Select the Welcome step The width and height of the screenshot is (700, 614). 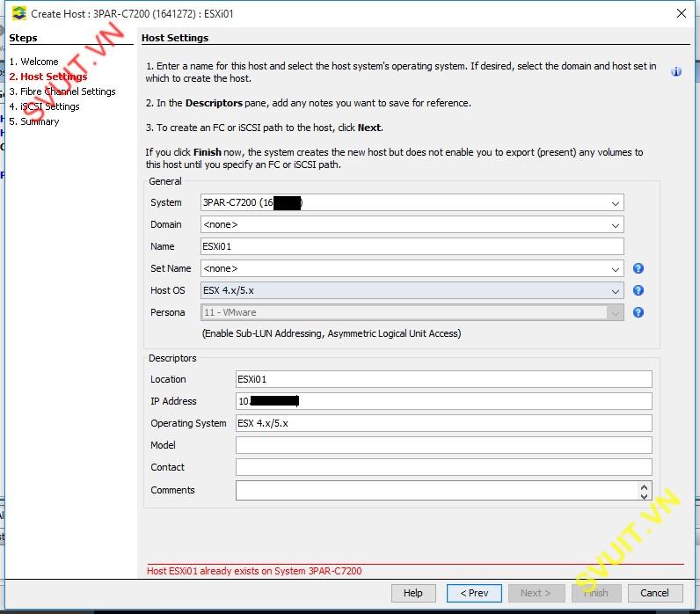(x=33, y=62)
